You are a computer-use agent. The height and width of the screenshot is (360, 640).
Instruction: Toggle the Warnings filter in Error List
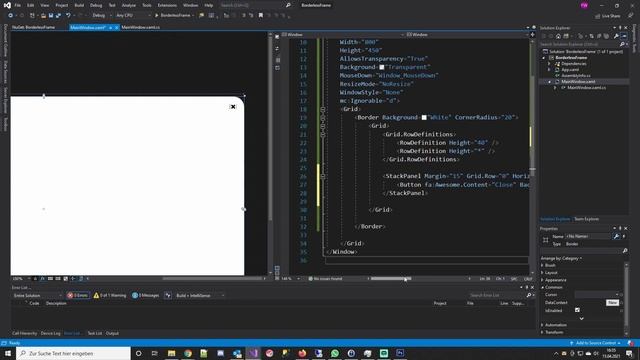[110, 295]
